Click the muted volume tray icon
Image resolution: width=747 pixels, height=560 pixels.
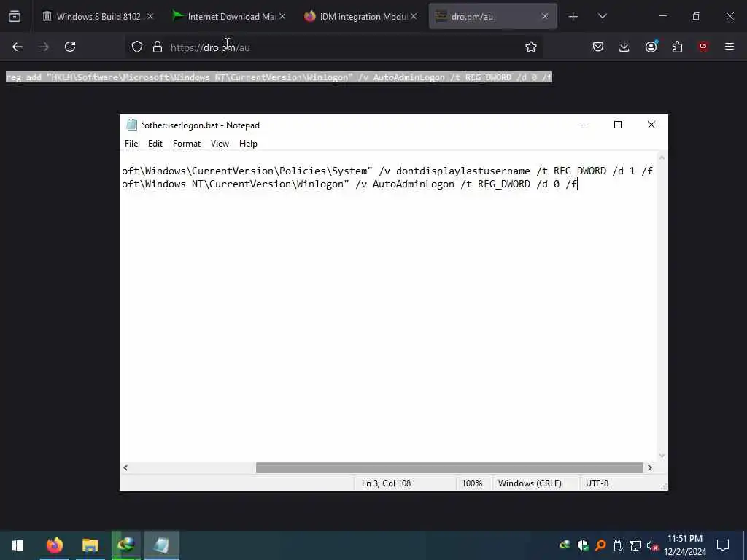coord(652,545)
